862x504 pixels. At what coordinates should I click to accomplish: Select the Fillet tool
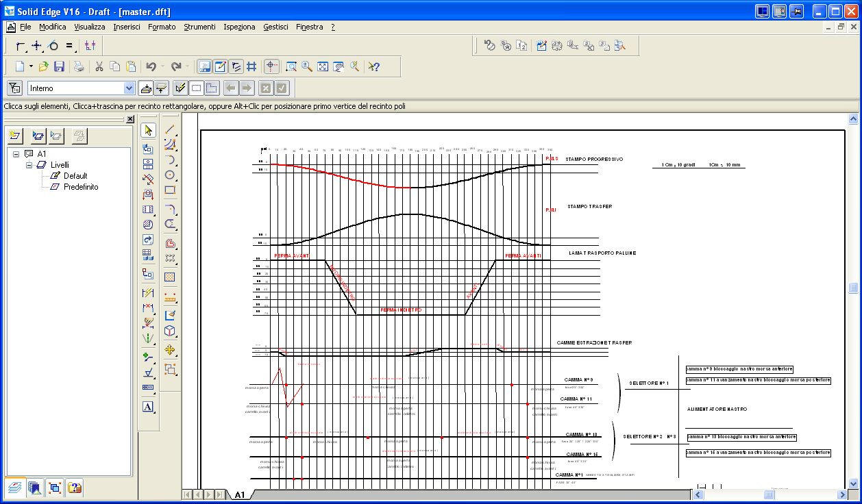coord(170,209)
